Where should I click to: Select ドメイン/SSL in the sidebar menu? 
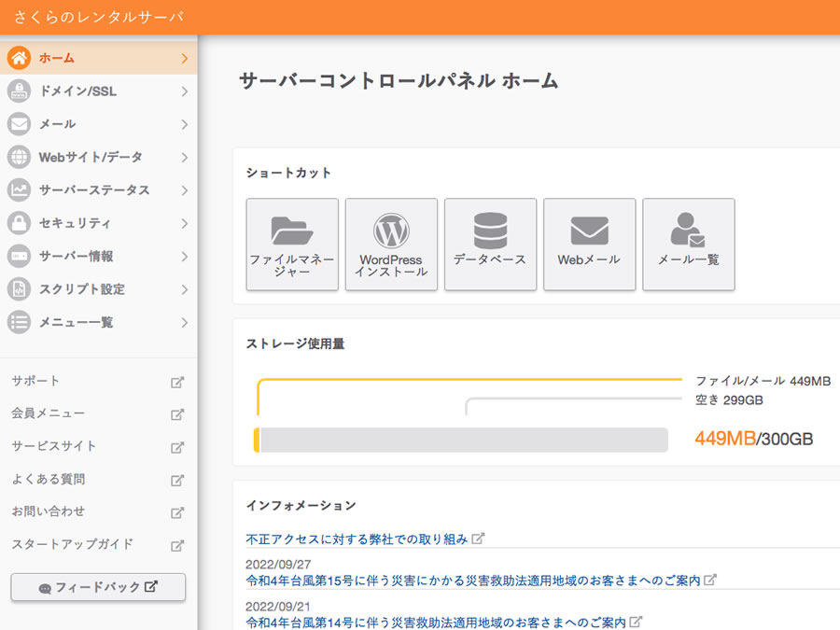click(x=99, y=91)
